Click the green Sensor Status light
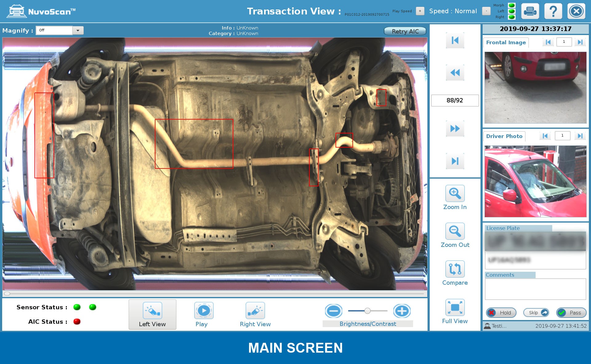Screen dimensions: 591x364 [x=77, y=307]
